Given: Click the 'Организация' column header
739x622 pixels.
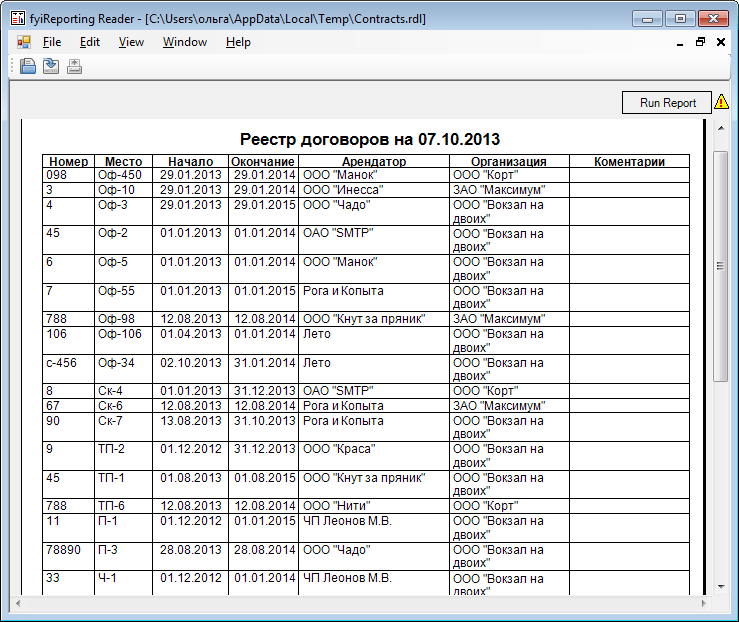Looking at the screenshot, I should 509,162.
